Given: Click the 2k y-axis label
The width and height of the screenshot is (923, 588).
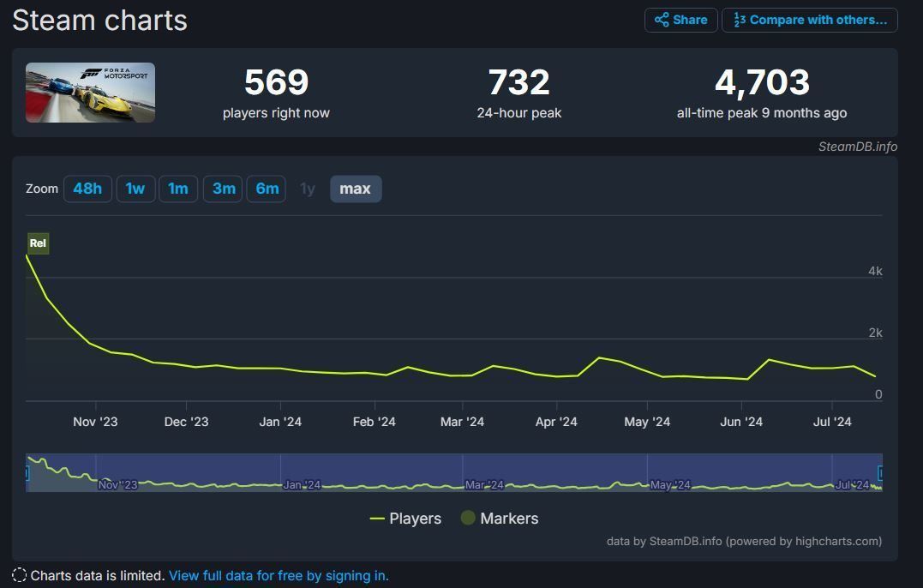Looking at the screenshot, I should 875,333.
